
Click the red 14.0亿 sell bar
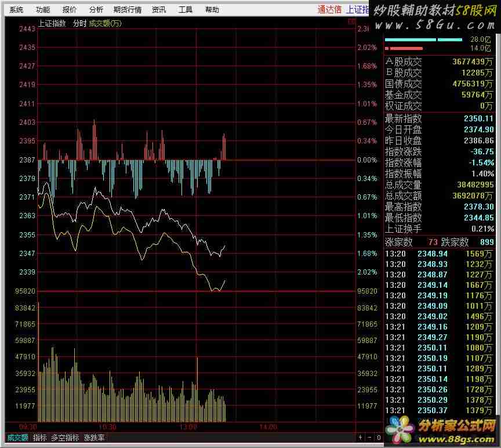(x=404, y=49)
